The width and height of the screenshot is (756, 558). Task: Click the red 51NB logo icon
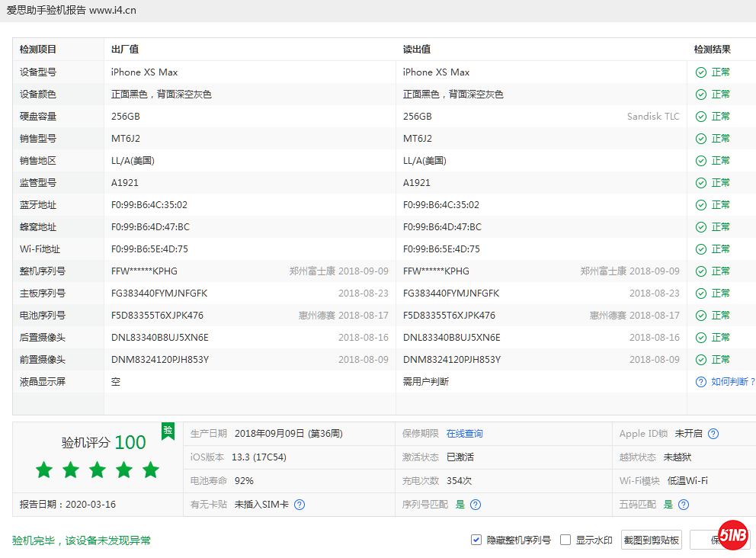[732, 536]
